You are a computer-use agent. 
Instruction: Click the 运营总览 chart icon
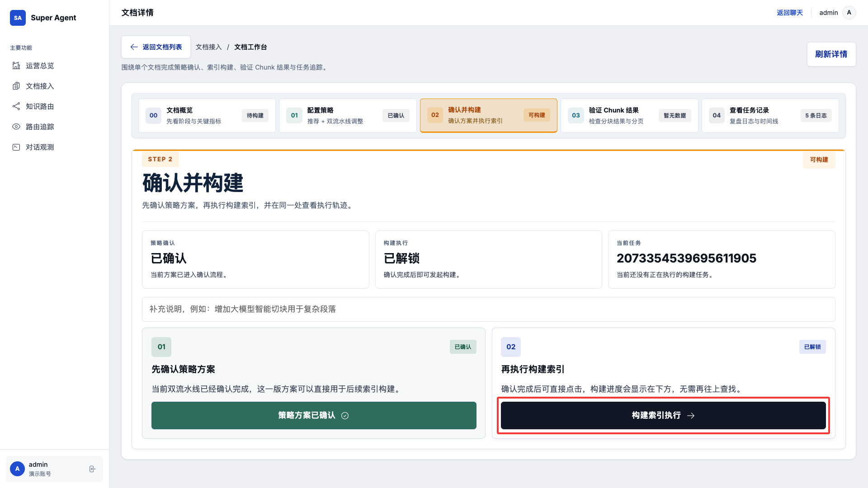[16, 66]
